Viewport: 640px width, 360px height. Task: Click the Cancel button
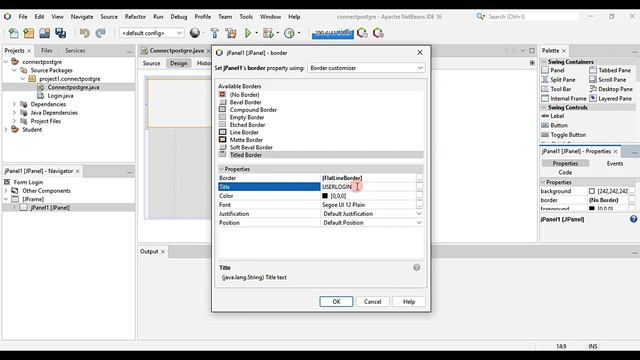[372, 302]
